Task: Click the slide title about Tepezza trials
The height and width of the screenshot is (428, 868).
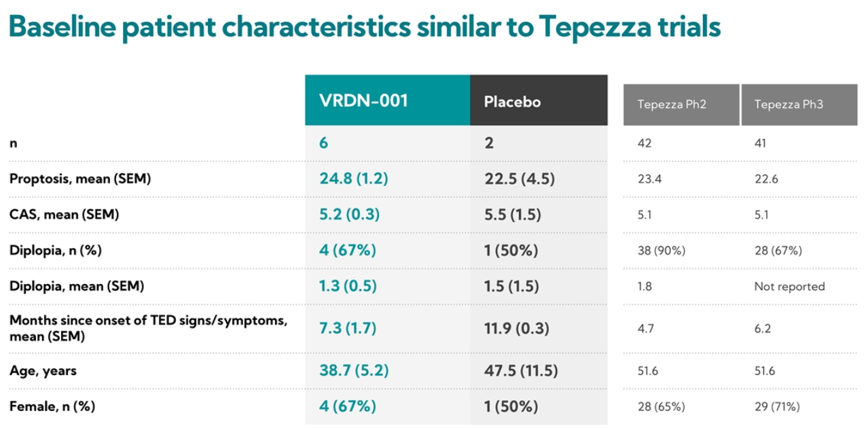Action: click(x=364, y=26)
